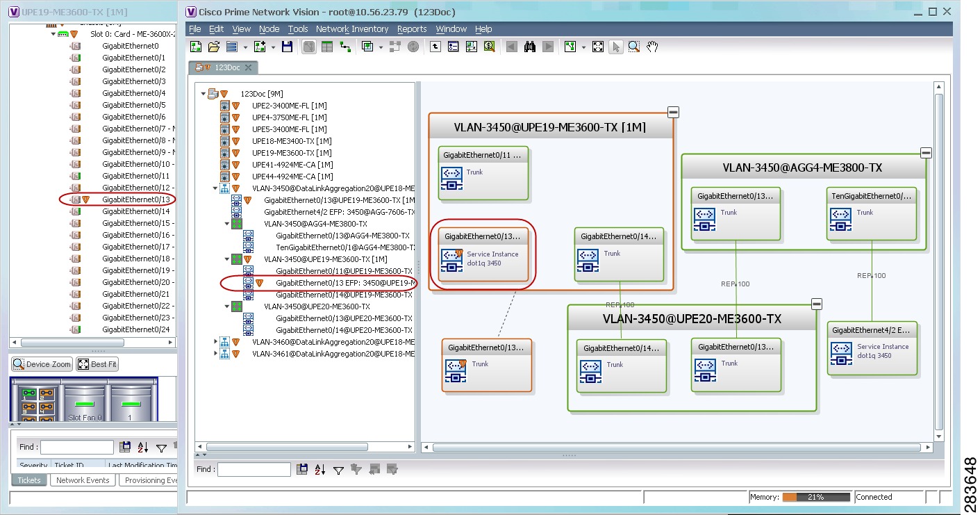Open the Reports menu
The width and height of the screenshot is (980, 515).
point(412,29)
